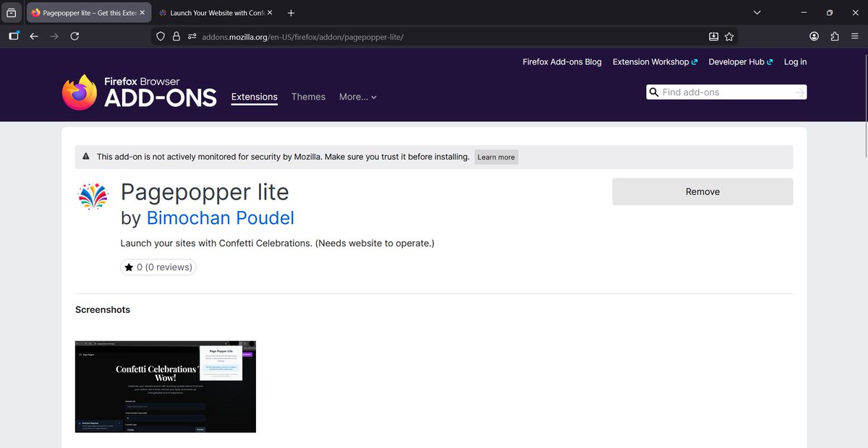Open the 0 (0 reviews) rating badge
The height and width of the screenshot is (448, 868).
pyautogui.click(x=158, y=267)
